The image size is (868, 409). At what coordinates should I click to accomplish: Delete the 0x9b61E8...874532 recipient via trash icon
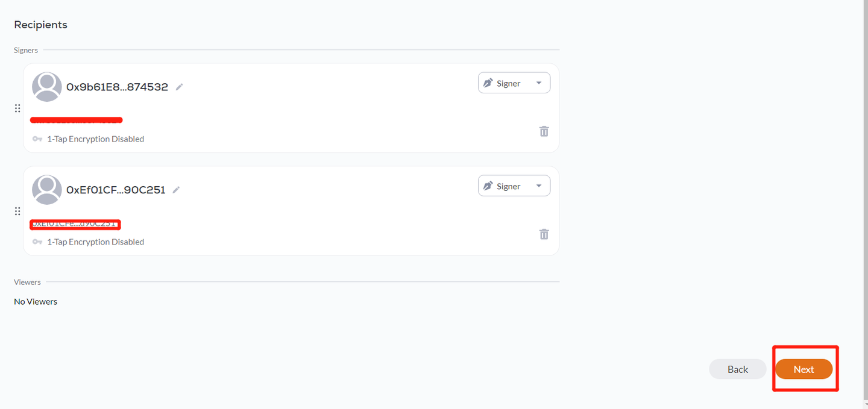[x=544, y=131]
